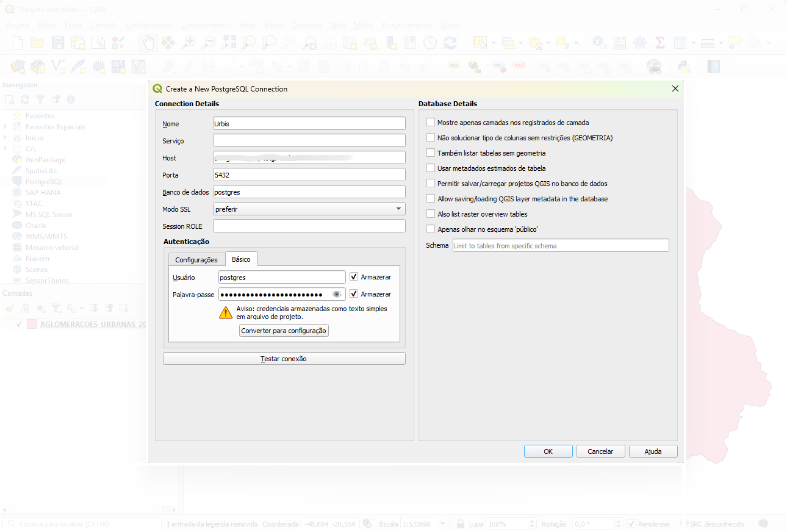Click the Refresh icon in Navegador panel
Image resolution: width=787 pixels, height=532 pixels.
pyautogui.click(x=25, y=99)
